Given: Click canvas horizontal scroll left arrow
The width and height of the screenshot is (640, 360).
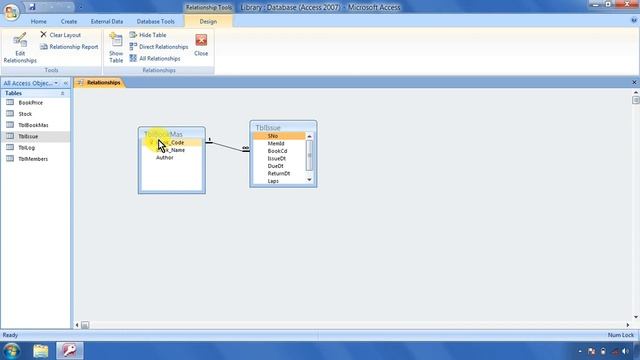Looking at the screenshot, I should (77, 325).
